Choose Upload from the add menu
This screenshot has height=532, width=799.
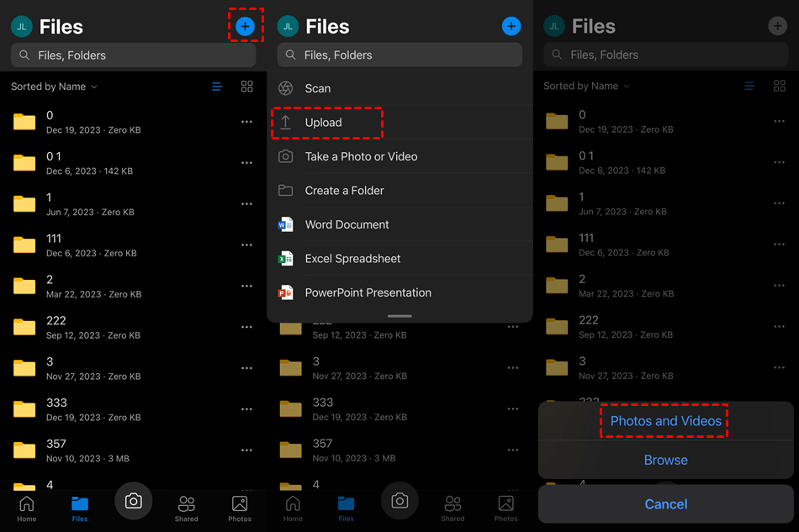point(400,123)
